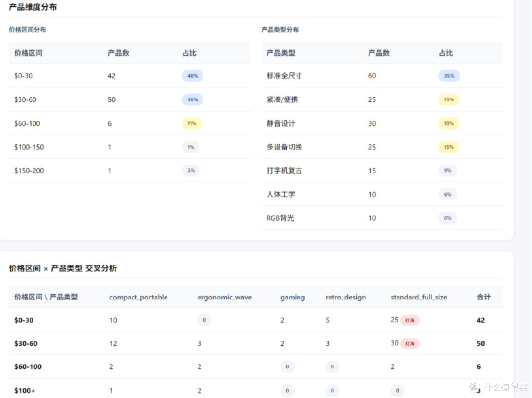Click the standard_full_size 0 badge in the $100+ row
Screen dimensions: 532x398
pos(398,391)
